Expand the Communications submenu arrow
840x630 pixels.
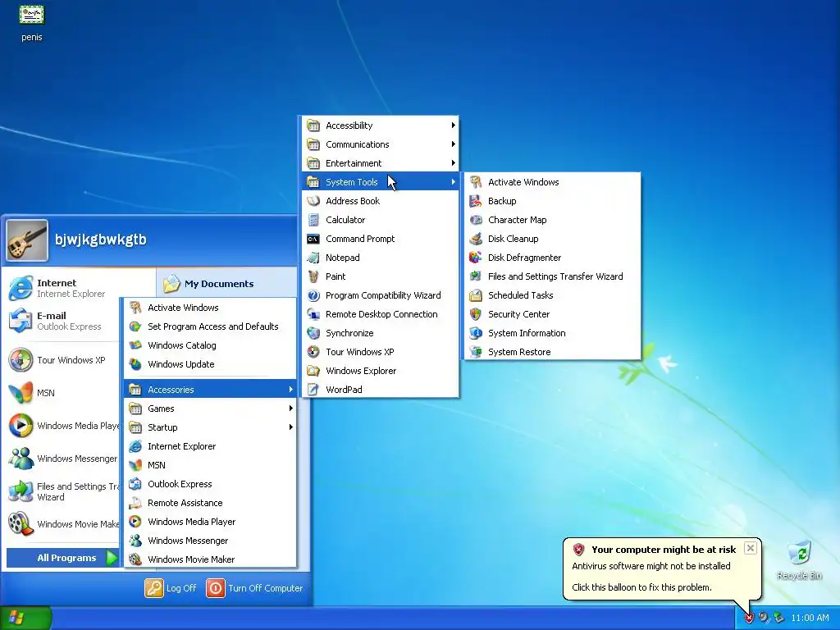coord(453,144)
